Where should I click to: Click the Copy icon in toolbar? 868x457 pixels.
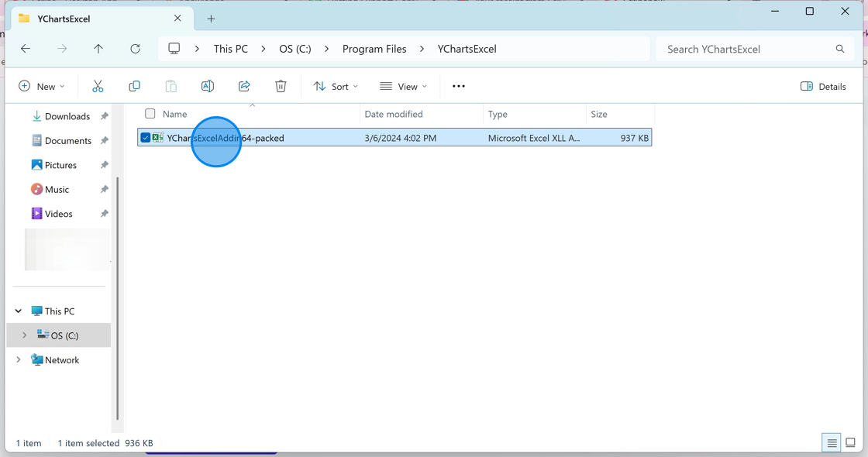[x=134, y=86]
